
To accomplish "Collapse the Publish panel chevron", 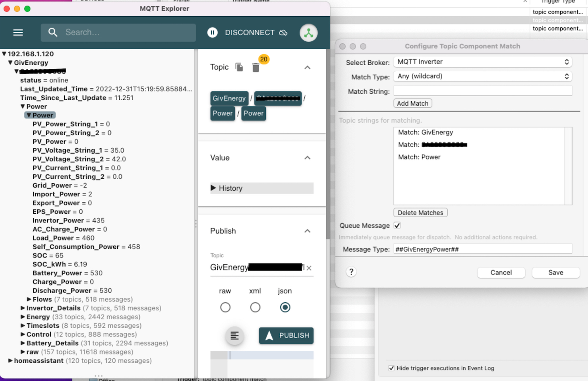I will [x=307, y=231].
